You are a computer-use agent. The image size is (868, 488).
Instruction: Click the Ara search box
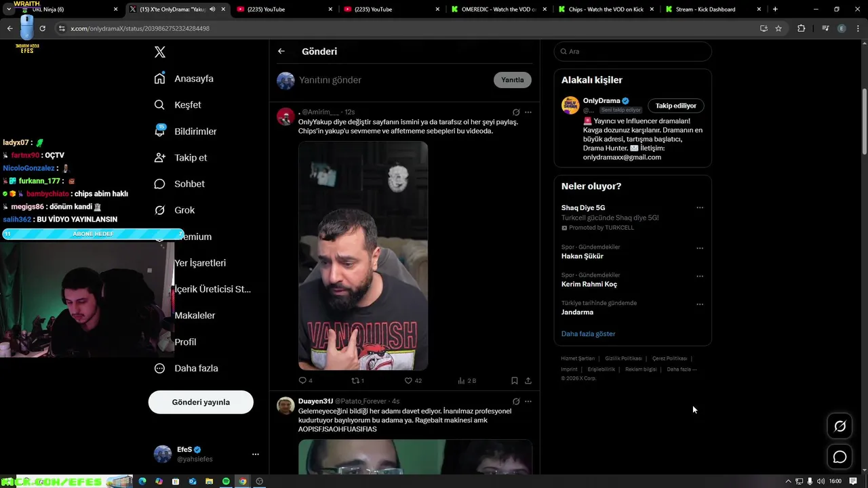point(633,52)
